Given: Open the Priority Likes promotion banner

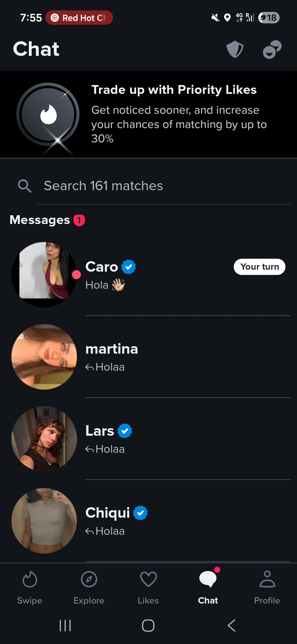Looking at the screenshot, I should pyautogui.click(x=148, y=114).
